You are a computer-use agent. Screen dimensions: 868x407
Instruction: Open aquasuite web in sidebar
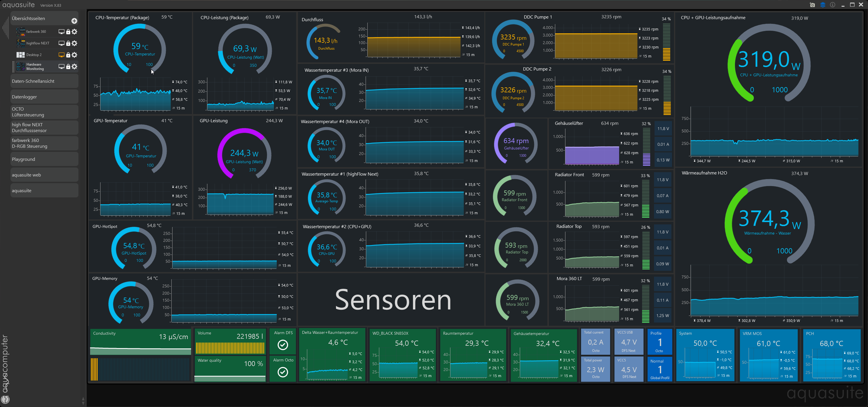coord(44,175)
